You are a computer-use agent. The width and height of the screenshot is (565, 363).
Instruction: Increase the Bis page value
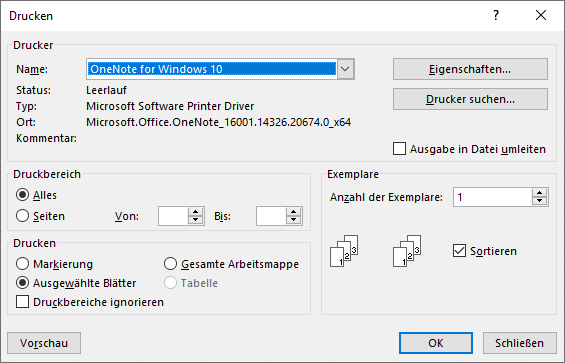pyautogui.click(x=294, y=212)
